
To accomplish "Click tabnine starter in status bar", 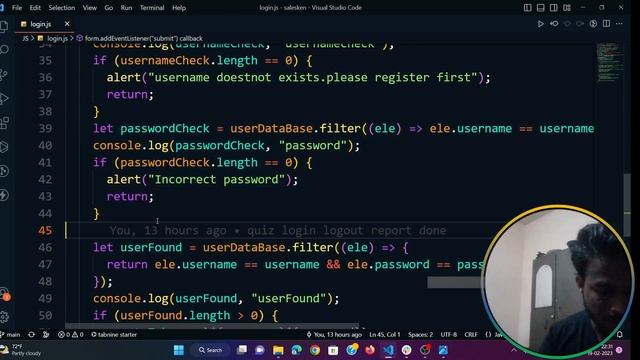I will (x=114, y=334).
